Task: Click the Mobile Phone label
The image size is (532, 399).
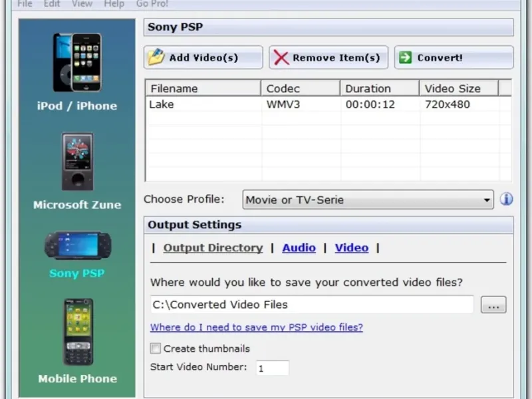Action: coord(78,378)
